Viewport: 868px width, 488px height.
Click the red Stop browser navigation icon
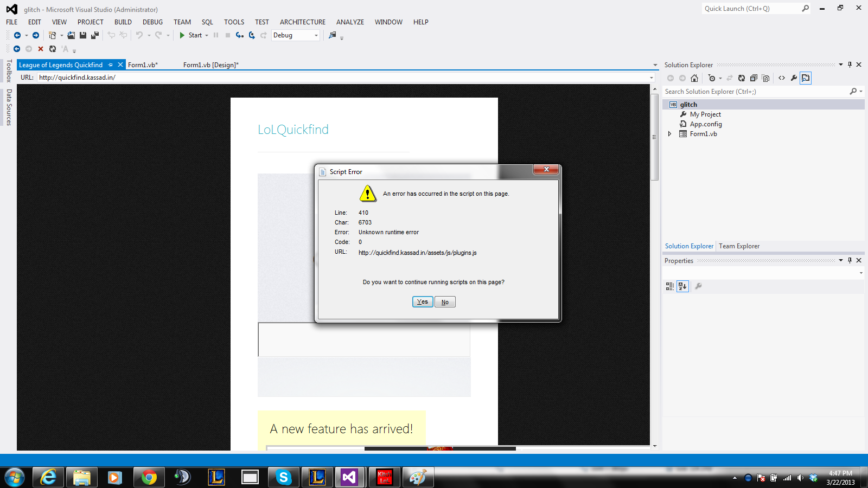coord(41,49)
